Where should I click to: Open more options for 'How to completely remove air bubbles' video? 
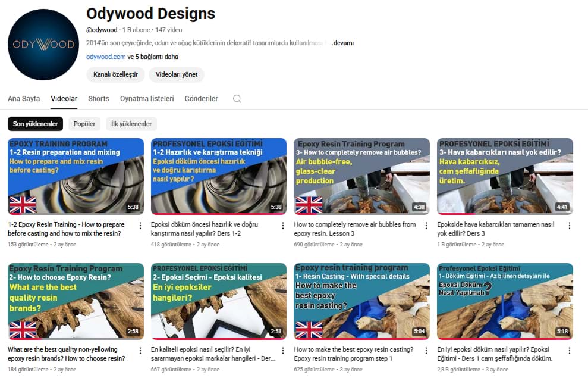[x=426, y=225]
